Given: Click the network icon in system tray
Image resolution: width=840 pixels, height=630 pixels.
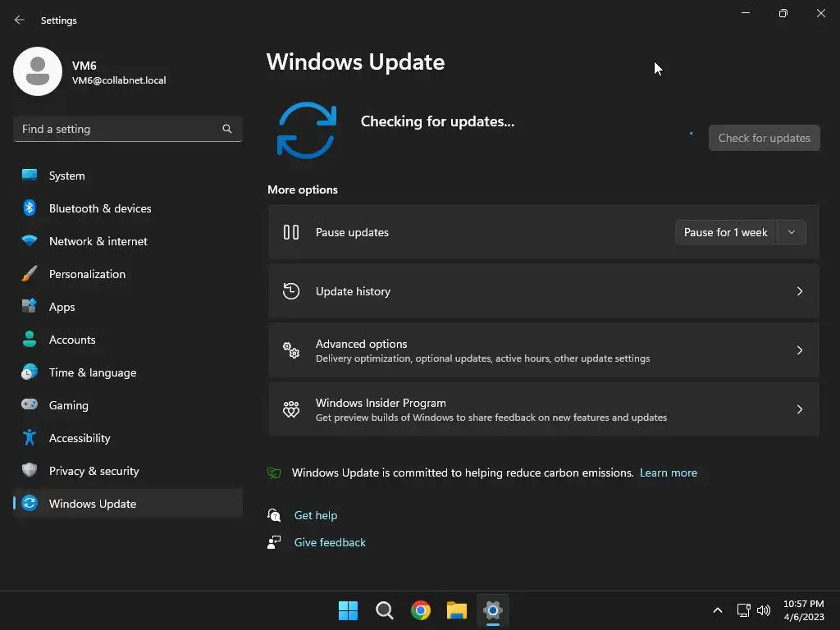Looking at the screenshot, I should [743, 610].
